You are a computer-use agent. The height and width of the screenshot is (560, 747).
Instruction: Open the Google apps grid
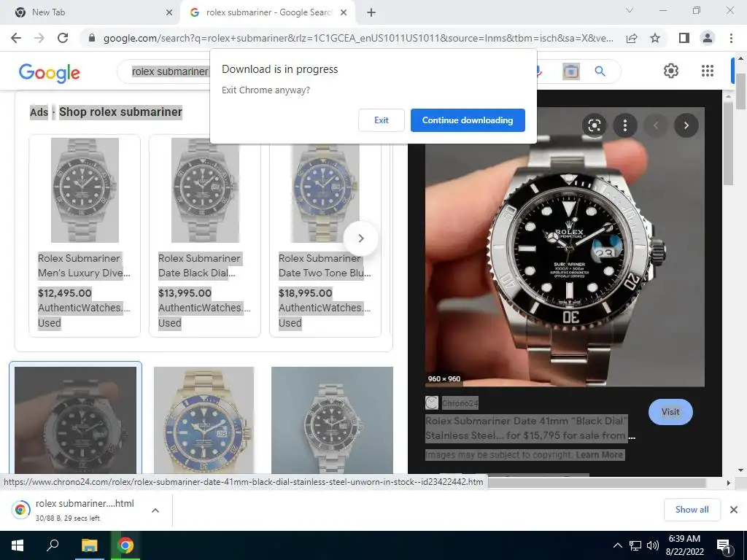click(708, 71)
